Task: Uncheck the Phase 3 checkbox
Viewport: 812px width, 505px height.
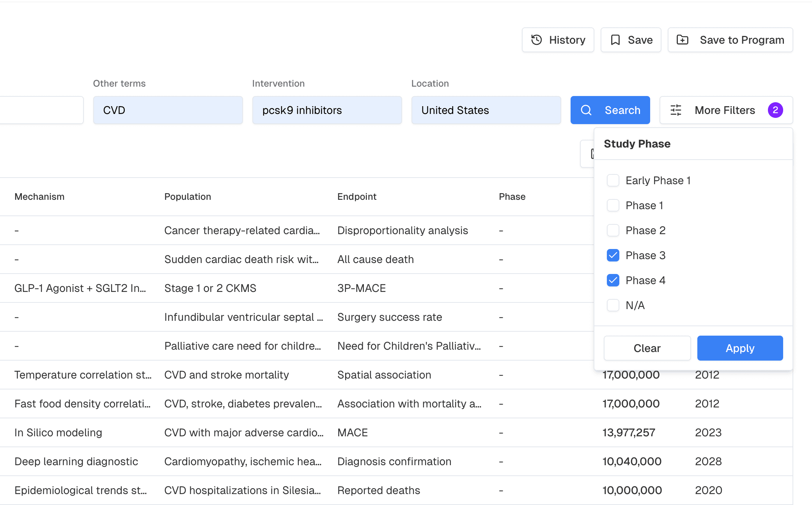Action: (613, 255)
